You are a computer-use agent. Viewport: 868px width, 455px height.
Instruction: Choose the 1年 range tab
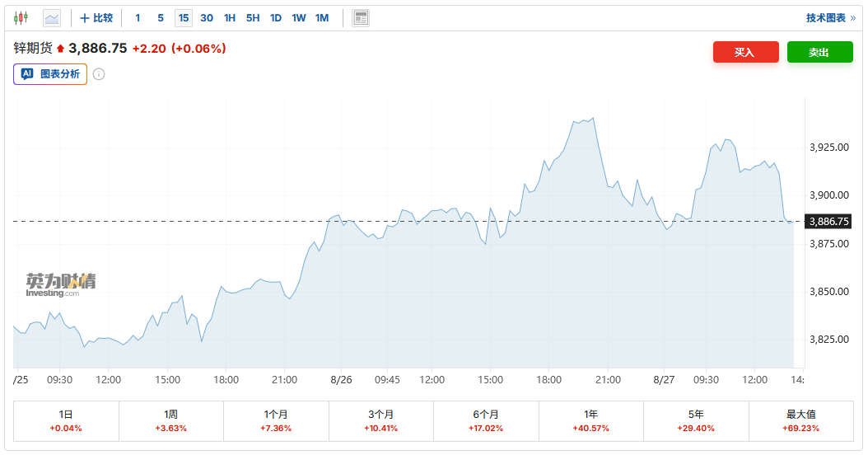click(590, 421)
